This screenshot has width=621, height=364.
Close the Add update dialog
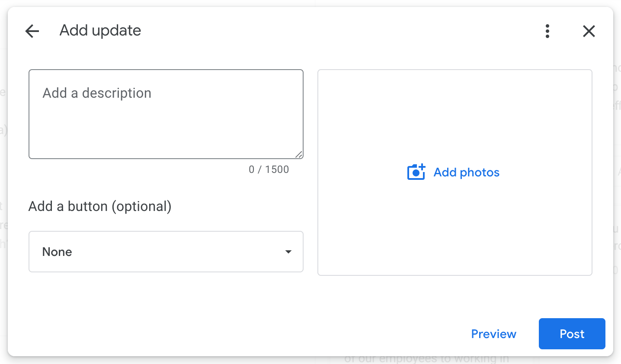(x=589, y=31)
